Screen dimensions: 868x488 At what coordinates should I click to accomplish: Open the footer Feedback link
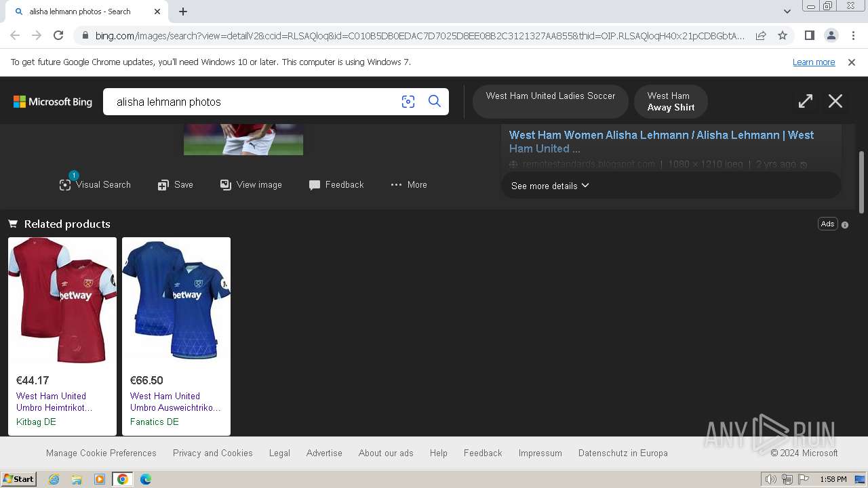tap(483, 453)
